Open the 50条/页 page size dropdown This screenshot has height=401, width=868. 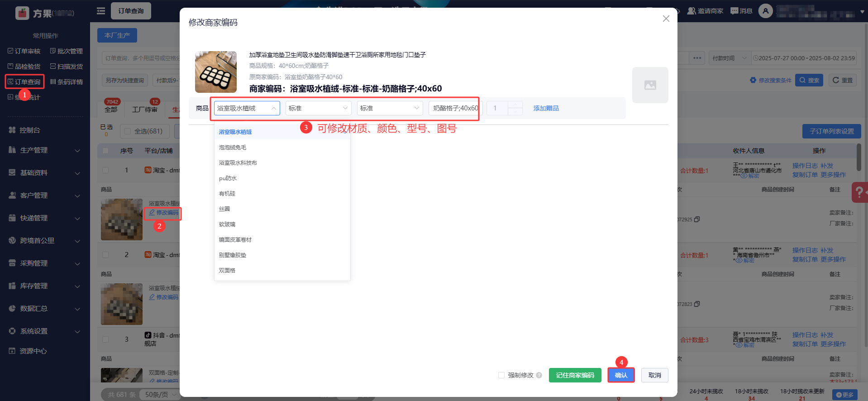click(x=160, y=395)
